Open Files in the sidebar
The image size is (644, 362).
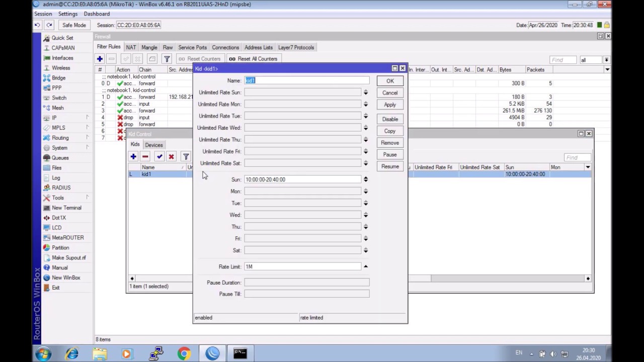[56, 168]
